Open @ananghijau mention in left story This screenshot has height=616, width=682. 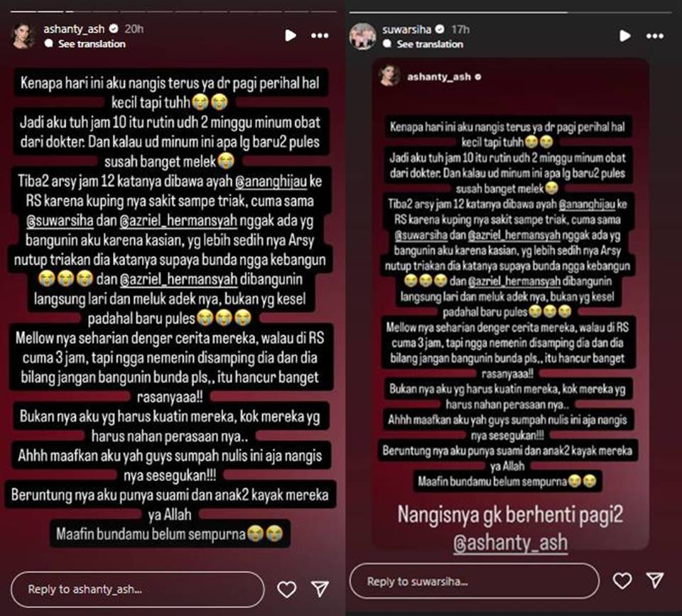pos(271,181)
